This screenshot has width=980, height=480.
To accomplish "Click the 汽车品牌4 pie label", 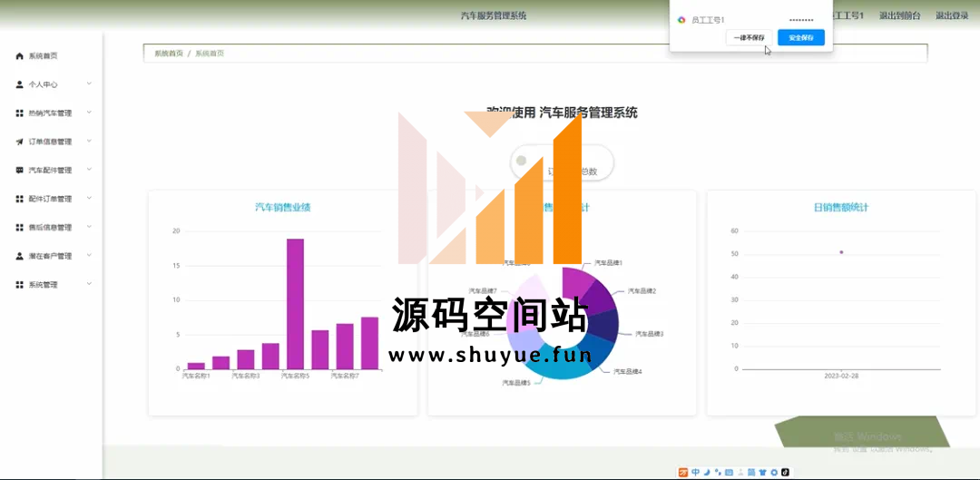I will point(628,371).
